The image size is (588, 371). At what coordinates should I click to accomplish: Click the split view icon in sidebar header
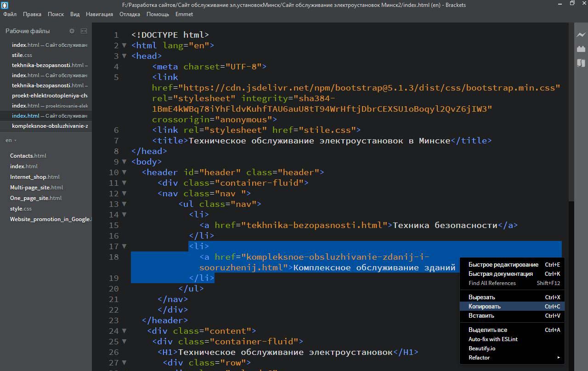point(84,31)
